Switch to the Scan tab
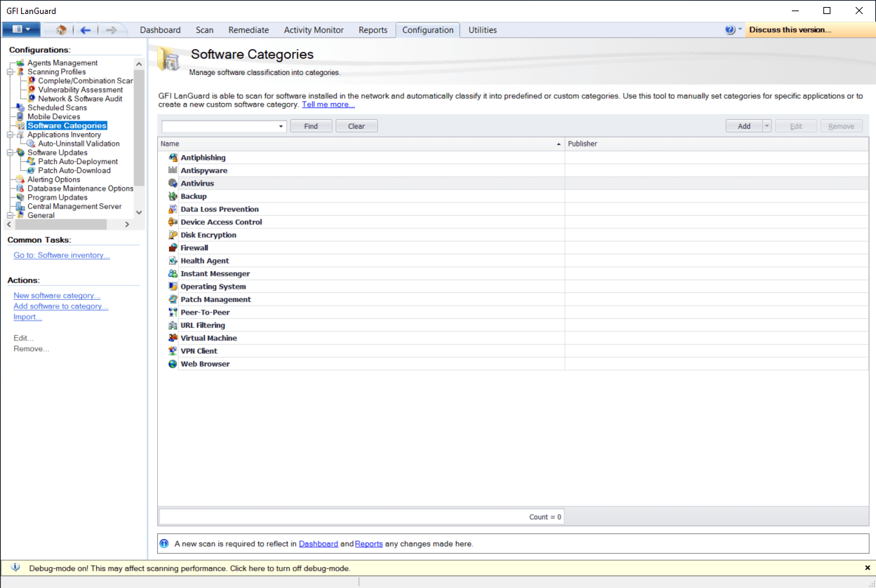Image resolution: width=876 pixels, height=588 pixels. click(205, 30)
